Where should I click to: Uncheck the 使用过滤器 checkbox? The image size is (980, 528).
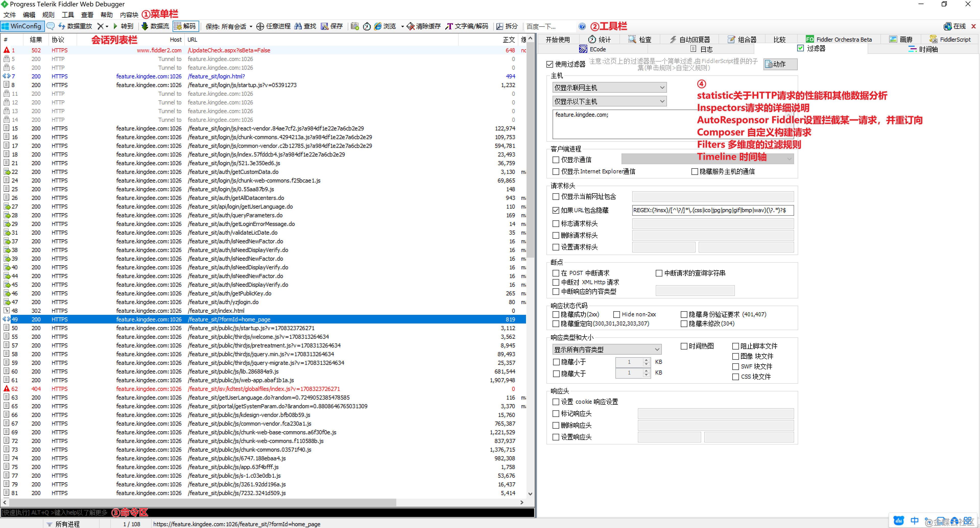(x=550, y=64)
